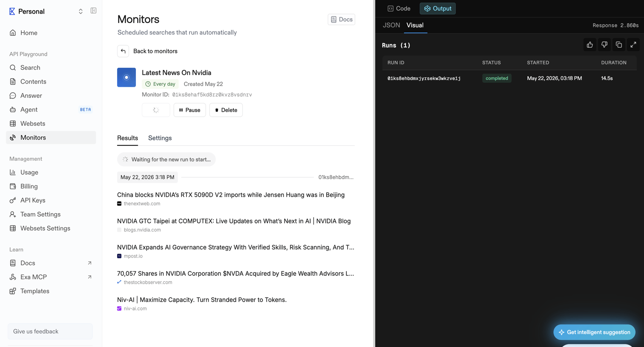The image size is (644, 347).
Task: Click the loading spinner button
Action: pos(156,110)
